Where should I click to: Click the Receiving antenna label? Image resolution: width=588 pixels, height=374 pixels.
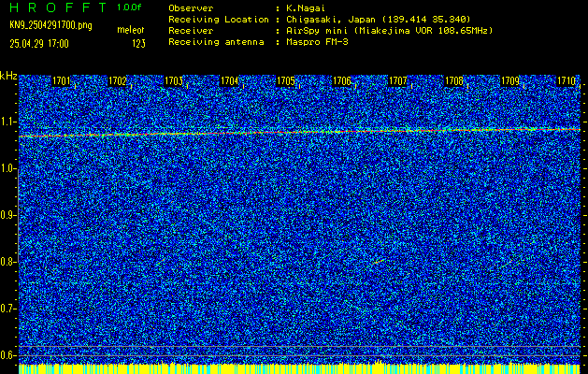(x=216, y=42)
